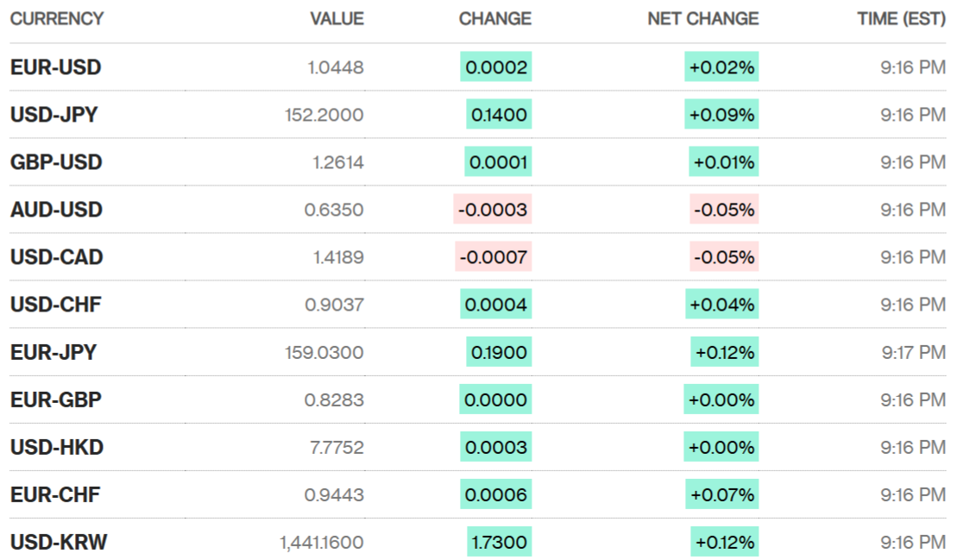
Task: Click the CURRENCY column header
Action: point(57,19)
